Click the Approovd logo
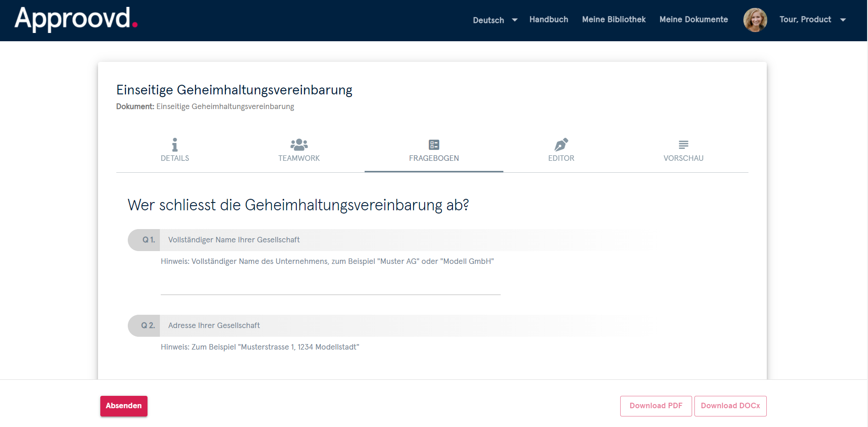Viewport: 868px width, 427px height. point(75,19)
